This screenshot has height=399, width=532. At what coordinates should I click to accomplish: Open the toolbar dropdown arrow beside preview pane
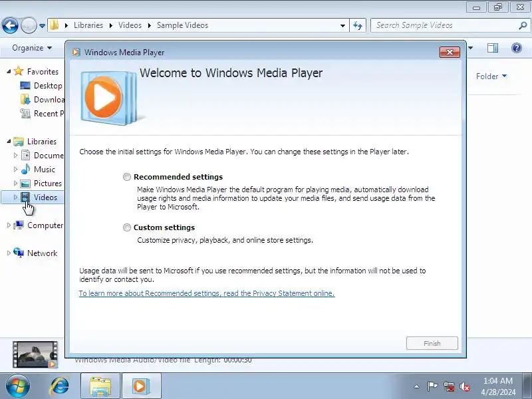click(470, 48)
